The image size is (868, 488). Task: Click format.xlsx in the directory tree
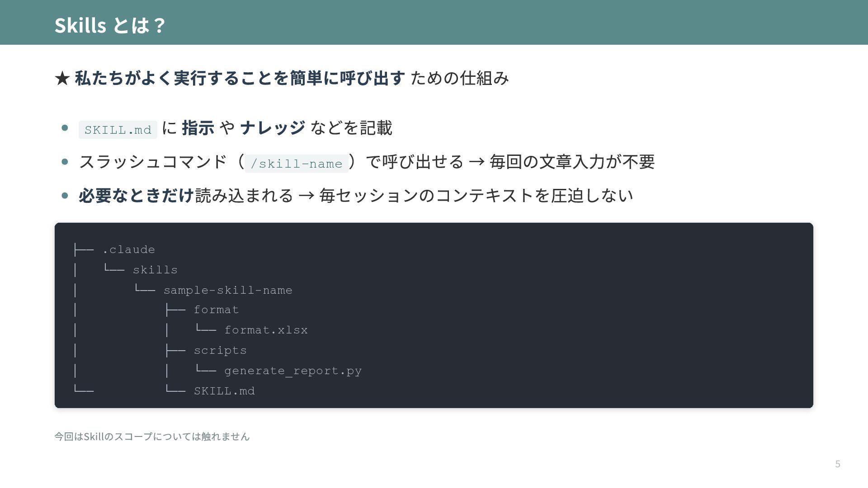266,330
